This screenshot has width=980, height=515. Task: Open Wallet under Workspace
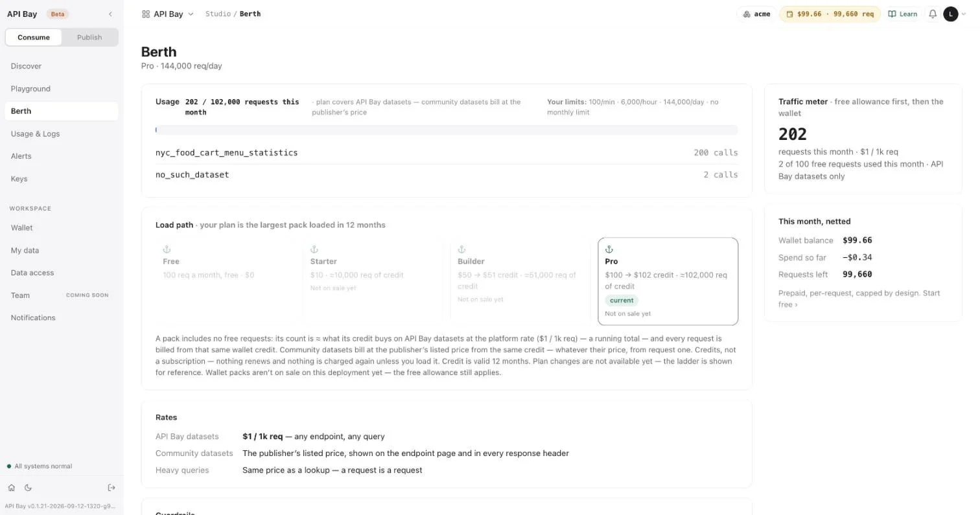pos(62,228)
